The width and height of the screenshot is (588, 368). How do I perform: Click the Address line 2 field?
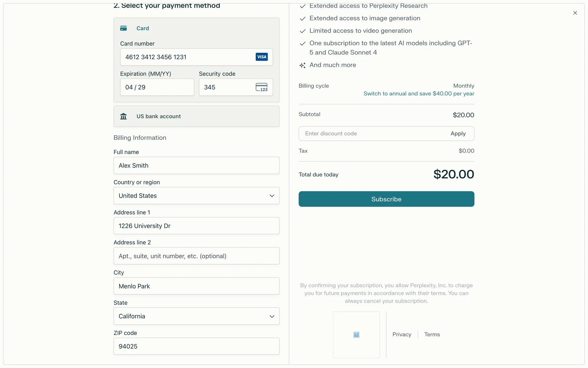tap(196, 256)
